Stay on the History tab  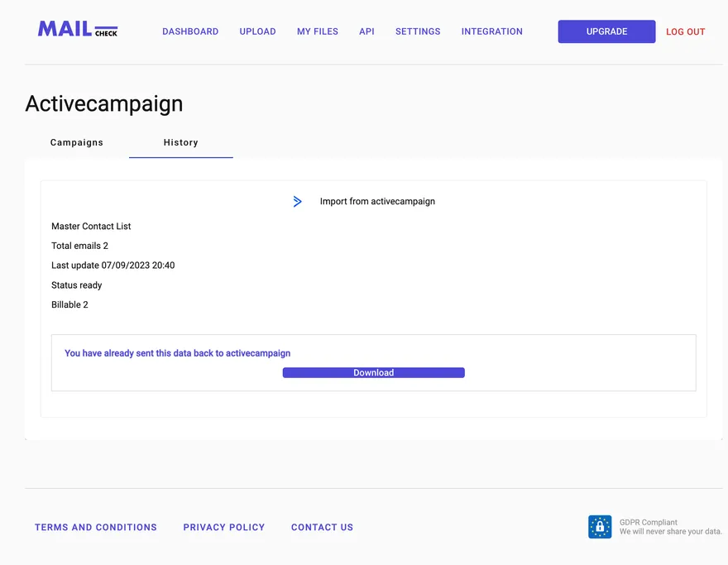click(180, 142)
